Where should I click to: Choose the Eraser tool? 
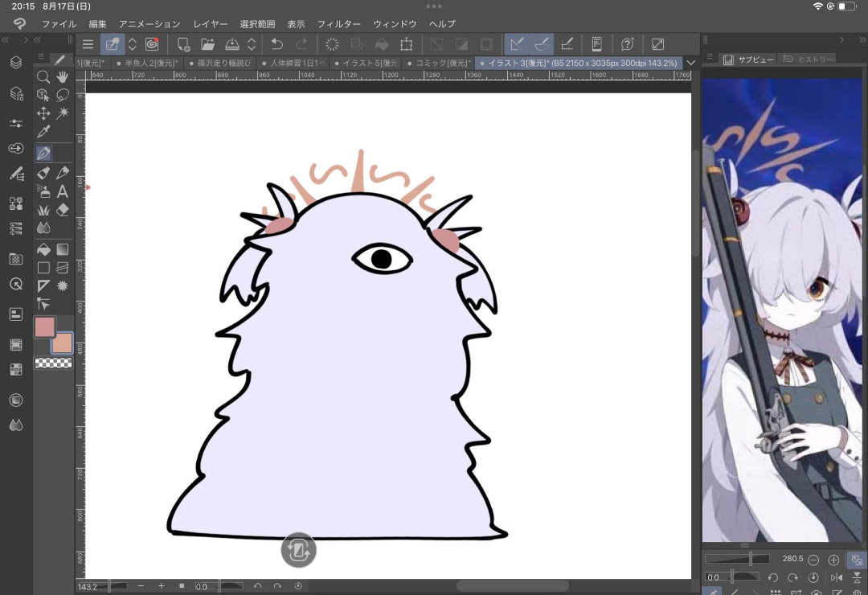tap(62, 210)
